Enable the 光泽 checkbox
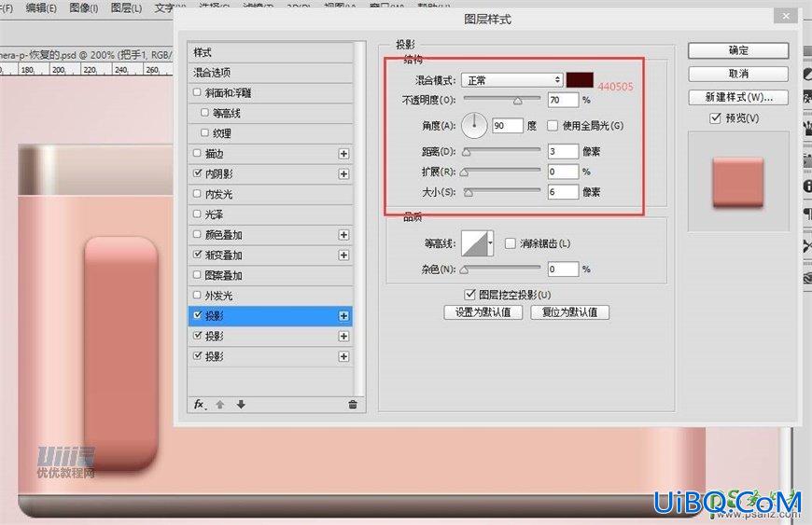This screenshot has height=525, width=812. pyautogui.click(x=197, y=214)
